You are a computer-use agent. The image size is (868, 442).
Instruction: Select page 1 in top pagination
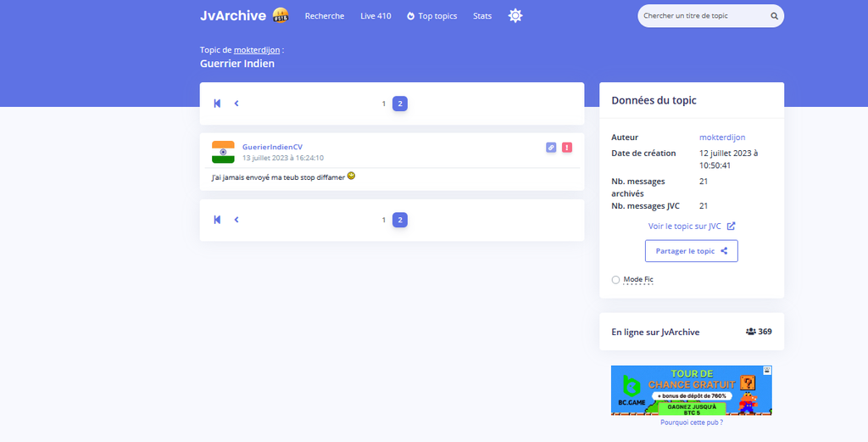(x=384, y=104)
